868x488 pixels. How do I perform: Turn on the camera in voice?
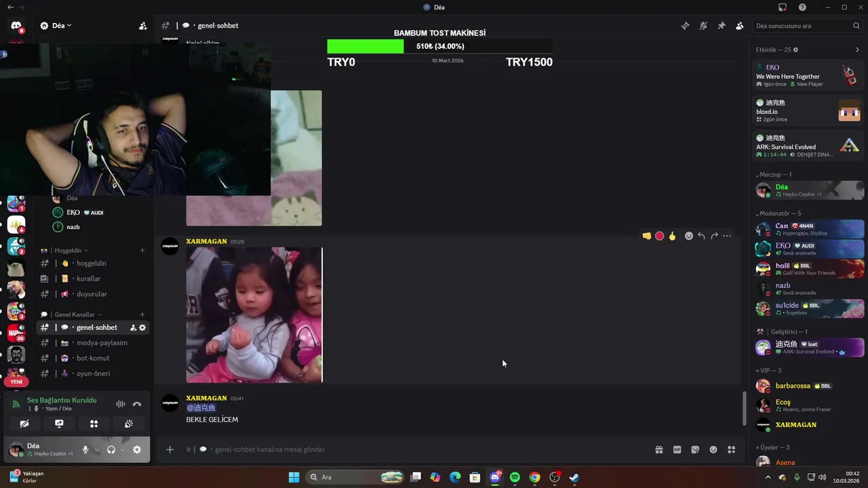tap(24, 424)
